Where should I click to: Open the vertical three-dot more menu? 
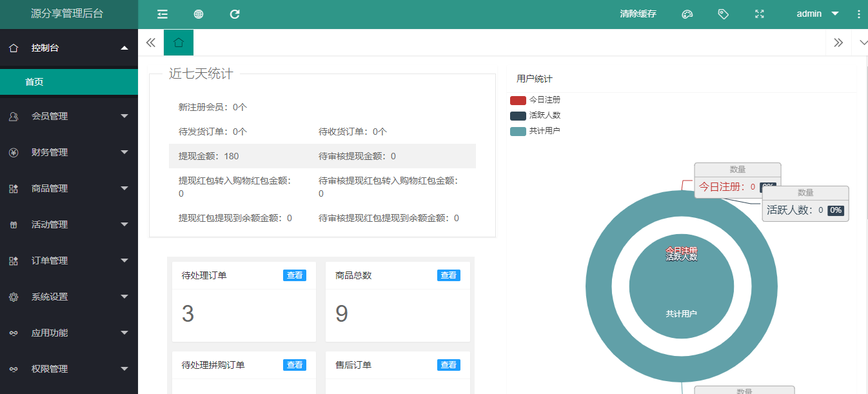click(x=858, y=14)
